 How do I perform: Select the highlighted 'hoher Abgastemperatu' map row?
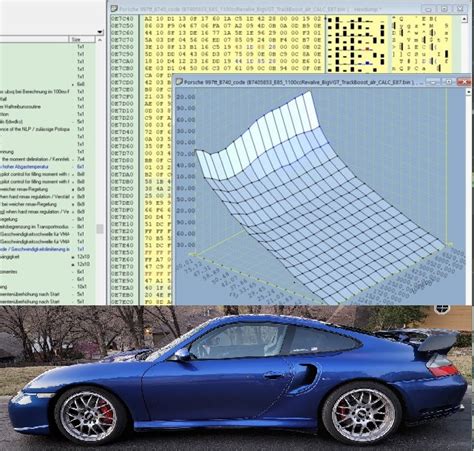43,167
